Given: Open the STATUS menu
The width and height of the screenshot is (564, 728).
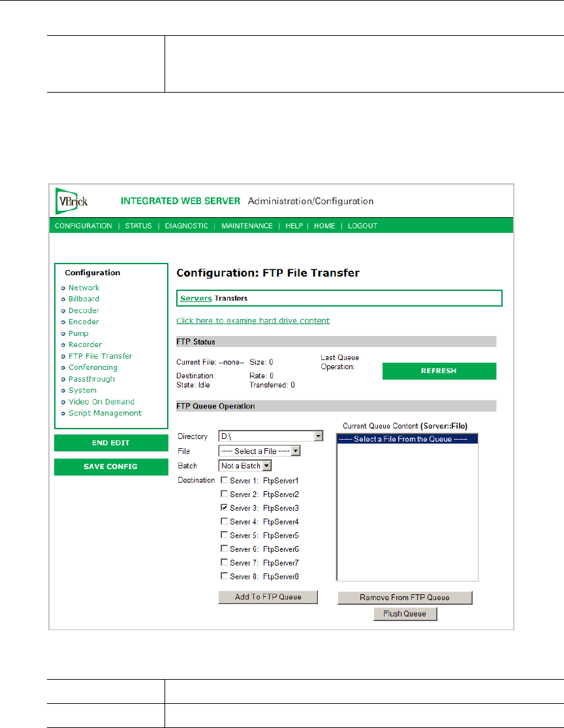Looking at the screenshot, I should click(138, 226).
